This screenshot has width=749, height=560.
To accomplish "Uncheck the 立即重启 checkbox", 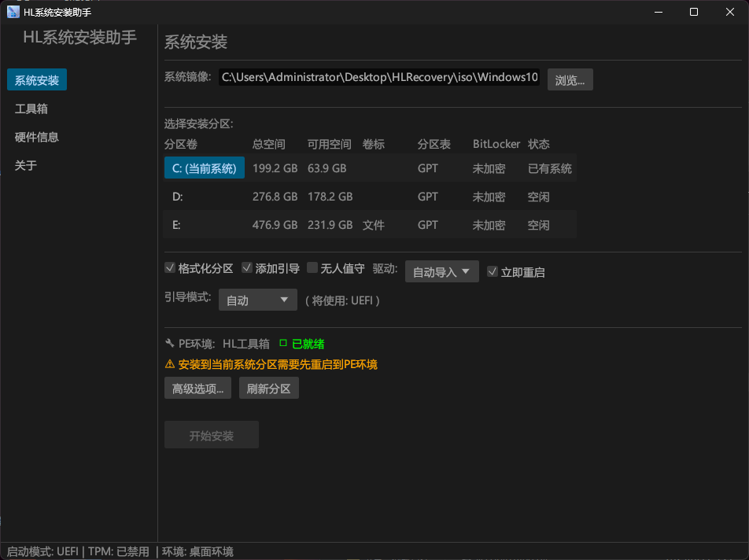I will pyautogui.click(x=493, y=272).
